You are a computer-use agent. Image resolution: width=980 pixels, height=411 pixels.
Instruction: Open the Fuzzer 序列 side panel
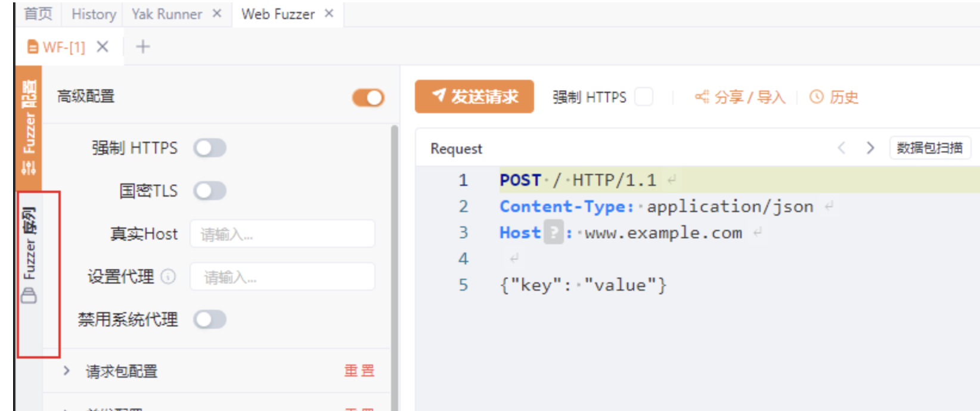point(29,256)
